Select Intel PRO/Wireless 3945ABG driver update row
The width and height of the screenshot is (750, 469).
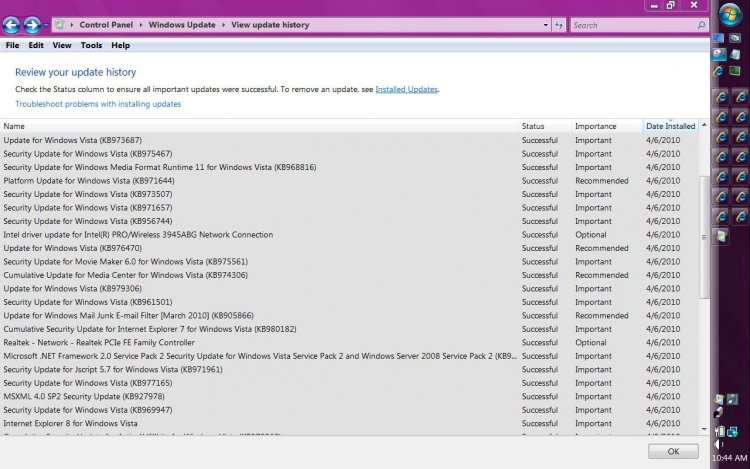pyautogui.click(x=349, y=235)
